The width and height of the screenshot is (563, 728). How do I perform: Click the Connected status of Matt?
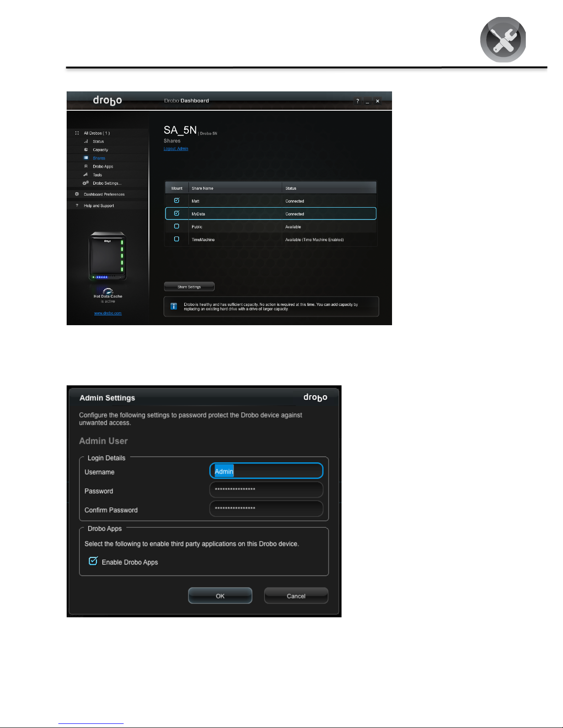(295, 201)
